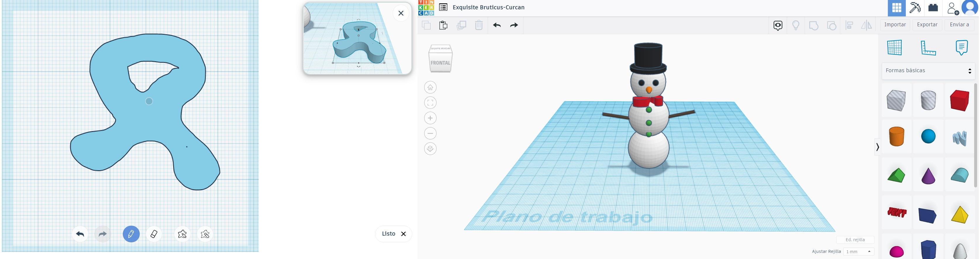Click the Duplicate and repeat icon
The image size is (980, 259).
(x=461, y=25)
